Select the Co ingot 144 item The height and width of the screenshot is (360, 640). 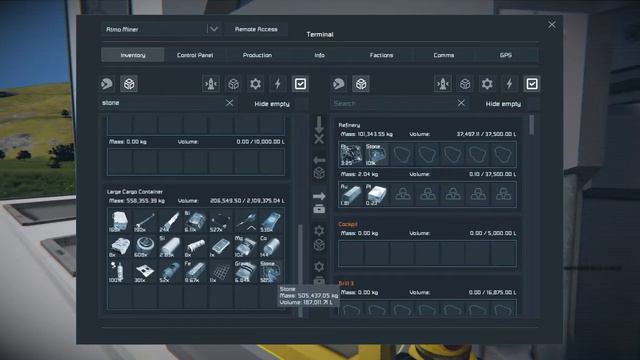pyautogui.click(x=271, y=247)
